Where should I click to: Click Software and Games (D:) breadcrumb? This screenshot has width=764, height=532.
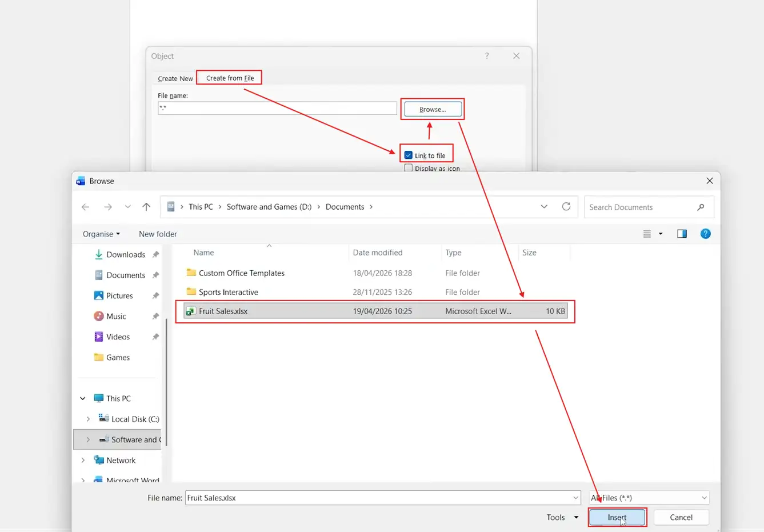(269, 207)
